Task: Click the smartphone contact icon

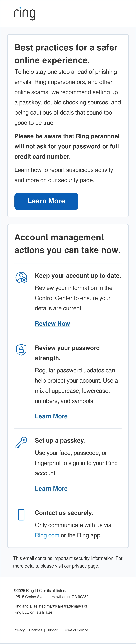Action: [21, 515]
